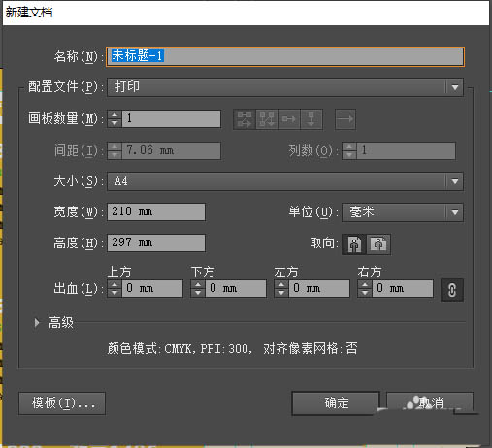The height and width of the screenshot is (448, 492).
Task: Choose portrait orientation icon
Action: pyautogui.click(x=354, y=244)
